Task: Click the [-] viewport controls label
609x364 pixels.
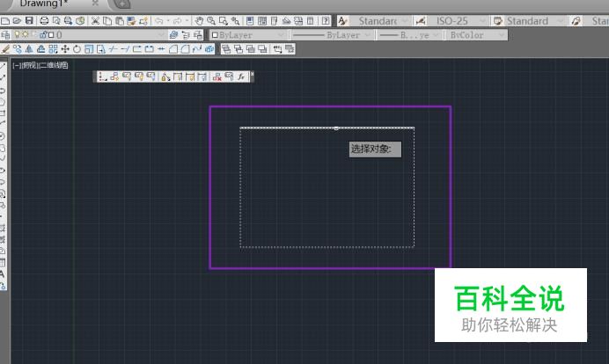Action: [16, 65]
